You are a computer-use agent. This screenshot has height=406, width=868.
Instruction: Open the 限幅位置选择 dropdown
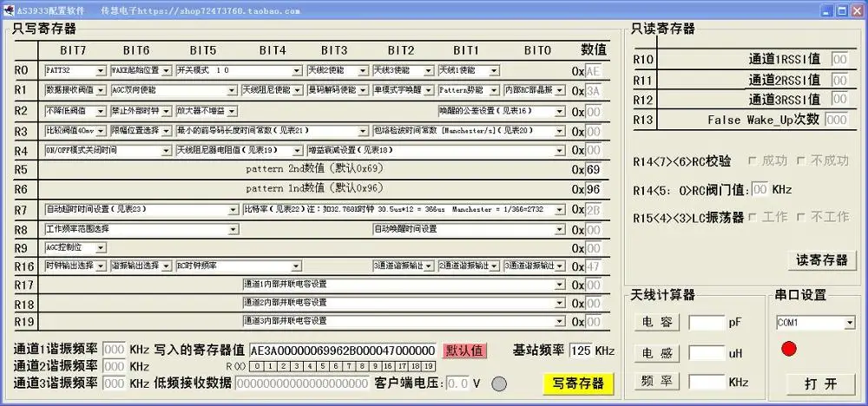coord(141,131)
